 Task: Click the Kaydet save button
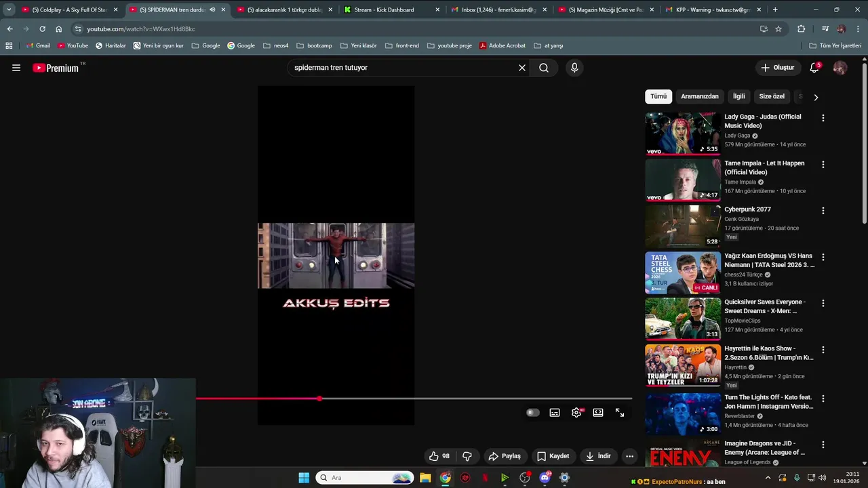click(553, 456)
